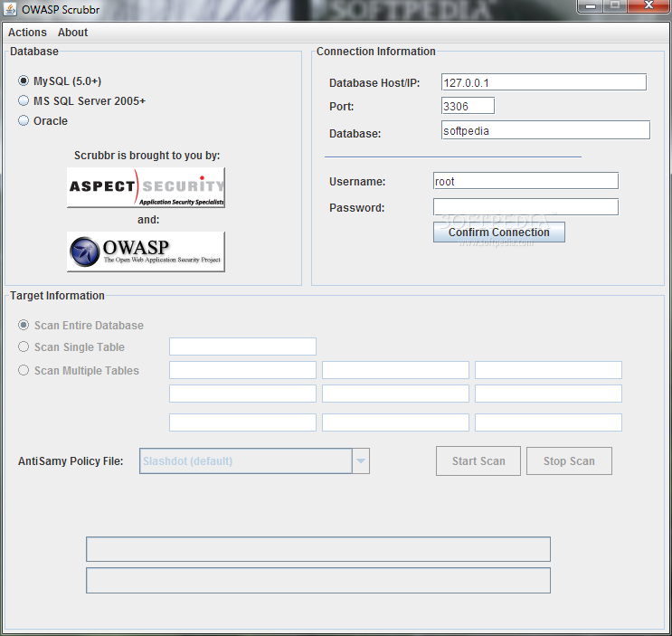
Task: Click the Port field showing 3306
Action: pos(468,106)
